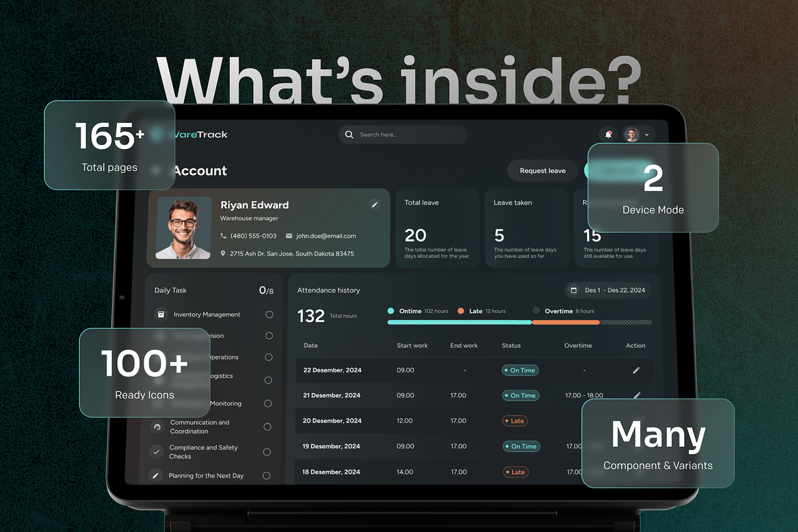The height and width of the screenshot is (532, 798).
Task: Click the Daily Task '0/8' counter
Action: click(266, 291)
